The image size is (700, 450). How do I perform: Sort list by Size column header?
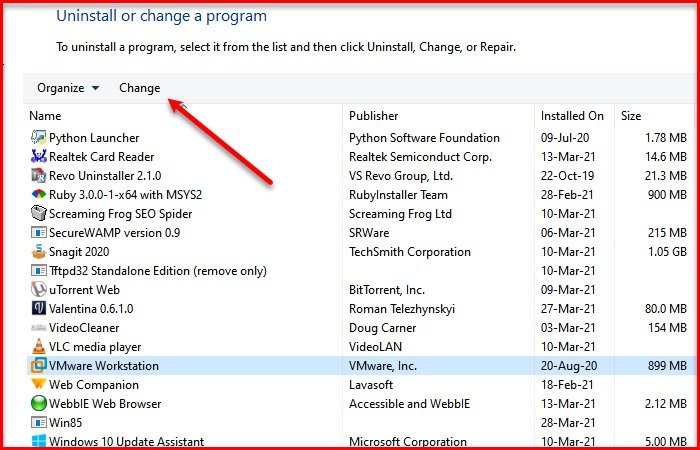[x=631, y=116]
